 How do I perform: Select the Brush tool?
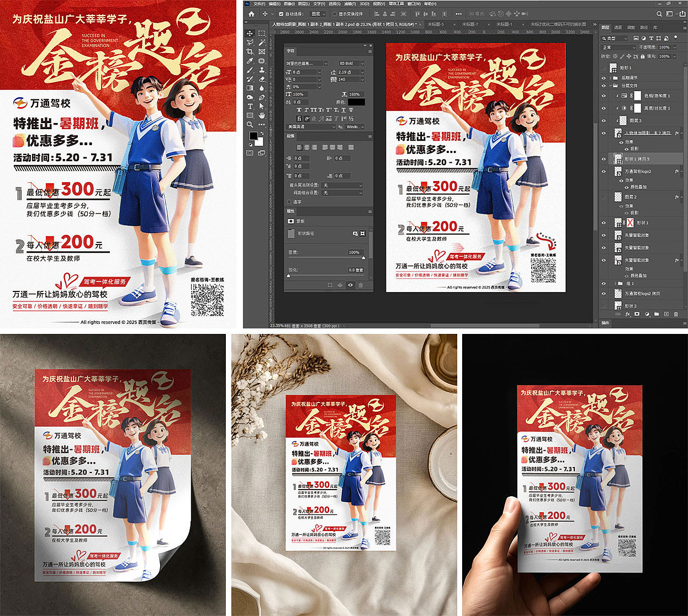point(250,70)
